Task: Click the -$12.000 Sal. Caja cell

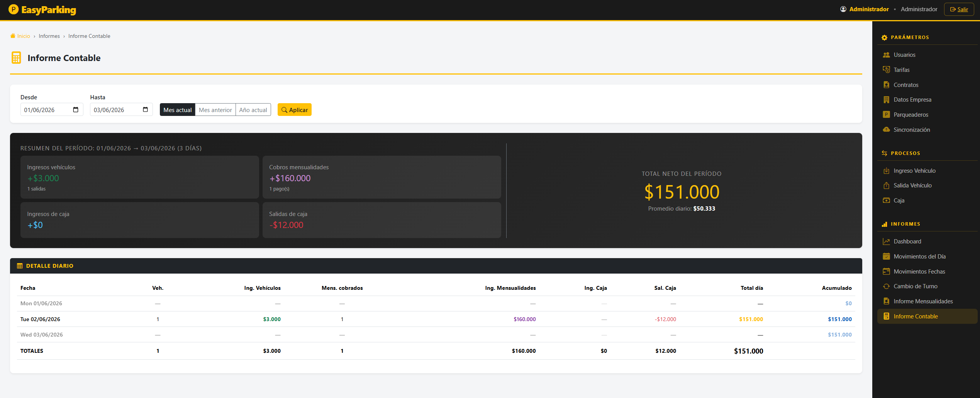Action: (665, 319)
